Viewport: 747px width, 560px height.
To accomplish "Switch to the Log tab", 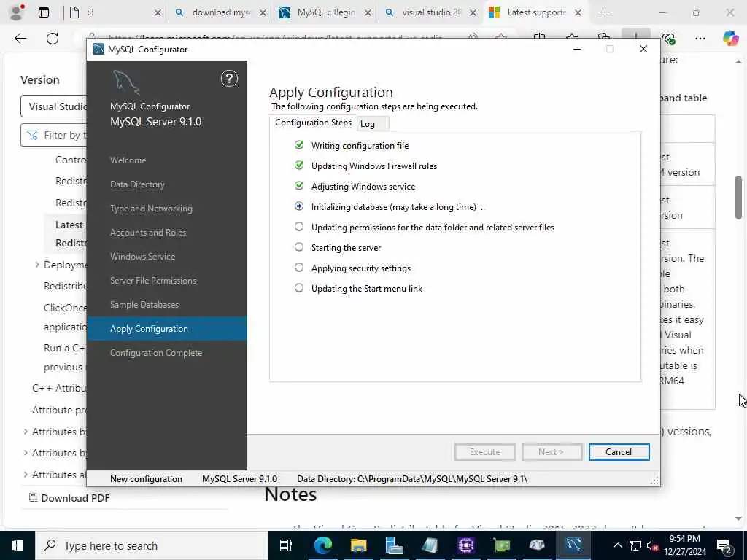I will coord(373,124).
